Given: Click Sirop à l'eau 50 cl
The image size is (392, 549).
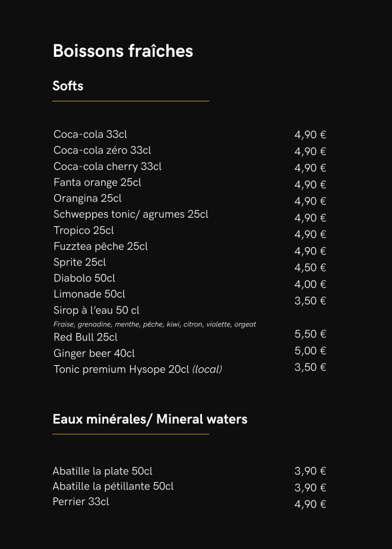Looking at the screenshot, I should click(x=96, y=310).
